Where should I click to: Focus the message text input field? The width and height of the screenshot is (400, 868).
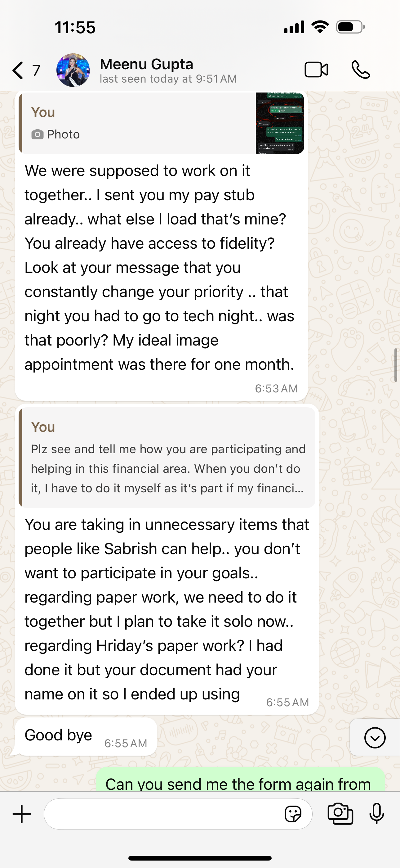tap(162, 814)
